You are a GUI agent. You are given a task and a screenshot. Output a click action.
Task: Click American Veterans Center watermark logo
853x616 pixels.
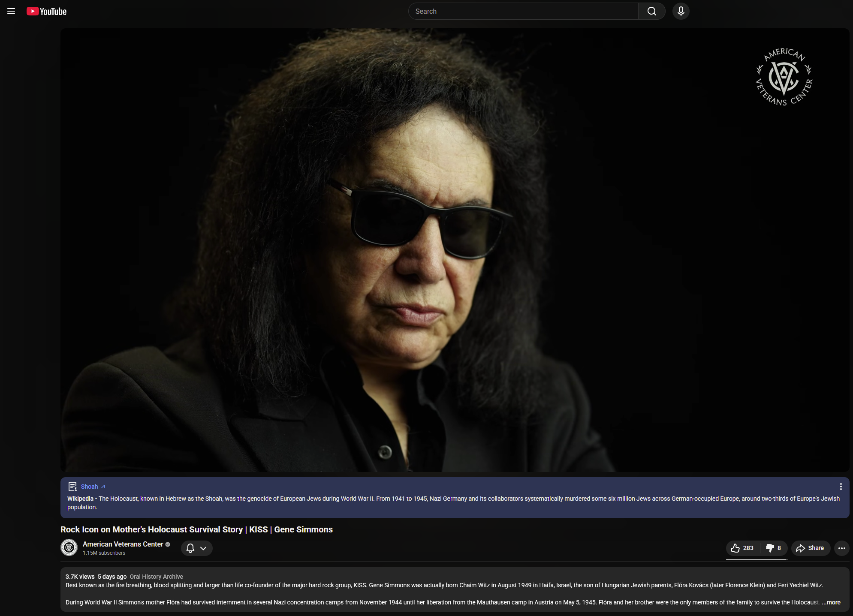[x=784, y=77]
